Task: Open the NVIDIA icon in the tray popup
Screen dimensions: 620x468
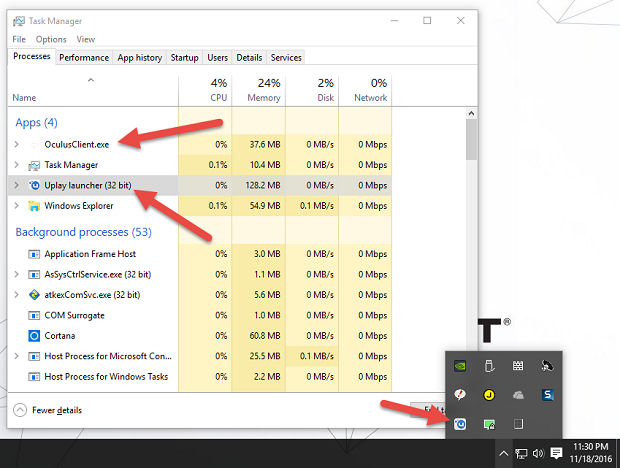Action: tap(460, 366)
